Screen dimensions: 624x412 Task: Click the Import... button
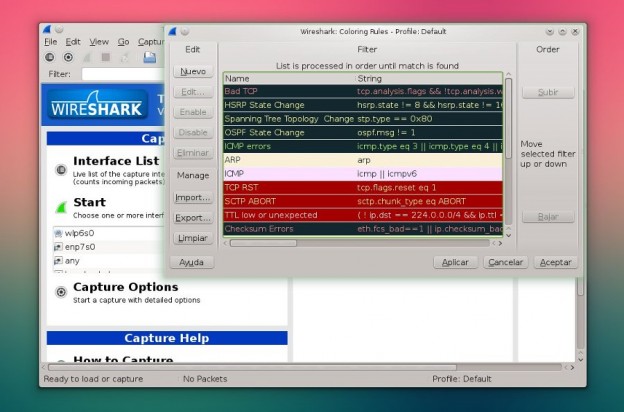pyautogui.click(x=193, y=197)
